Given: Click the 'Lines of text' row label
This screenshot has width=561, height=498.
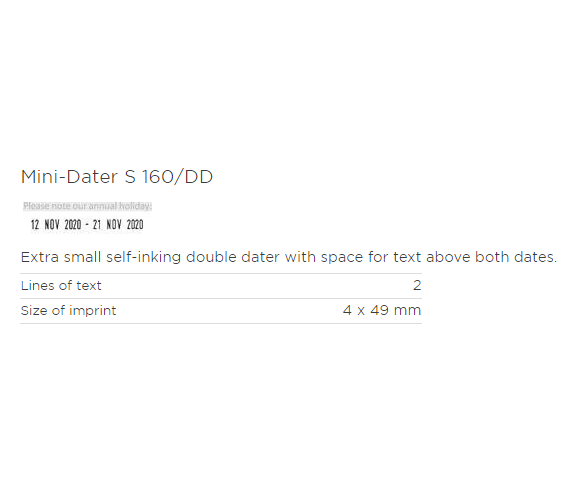Looking at the screenshot, I should (61, 285).
